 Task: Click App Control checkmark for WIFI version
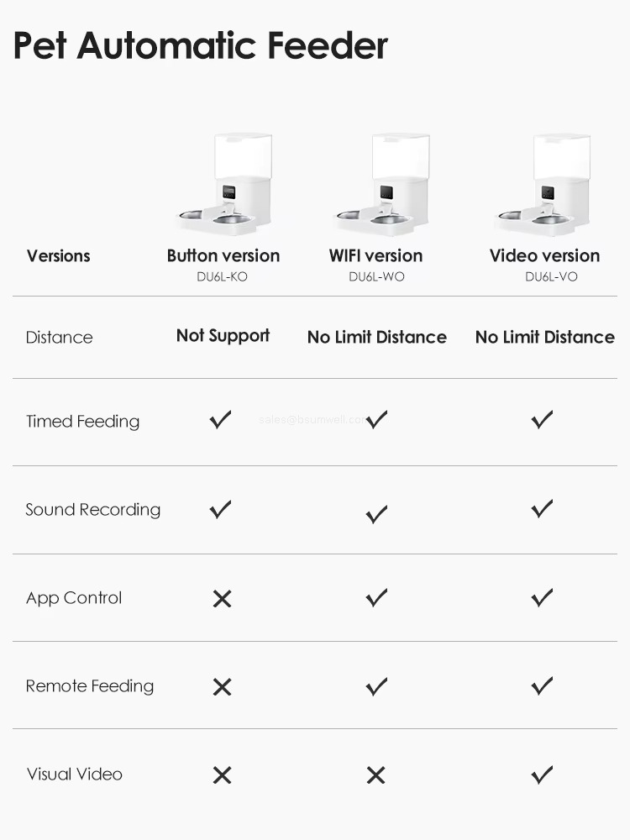pos(376,597)
